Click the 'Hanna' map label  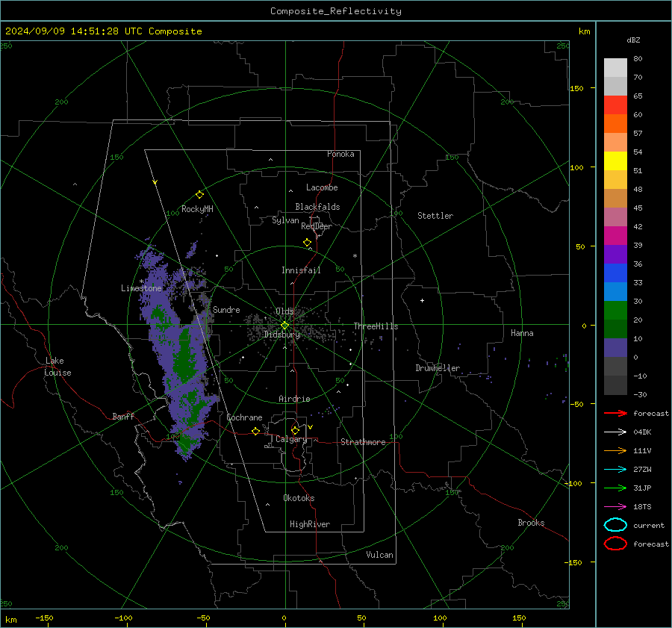click(522, 333)
